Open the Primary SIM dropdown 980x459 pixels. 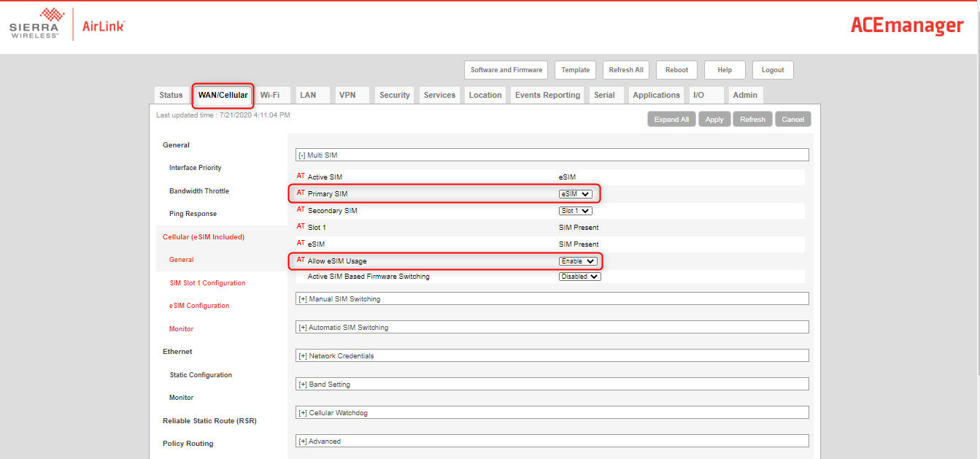coord(575,194)
